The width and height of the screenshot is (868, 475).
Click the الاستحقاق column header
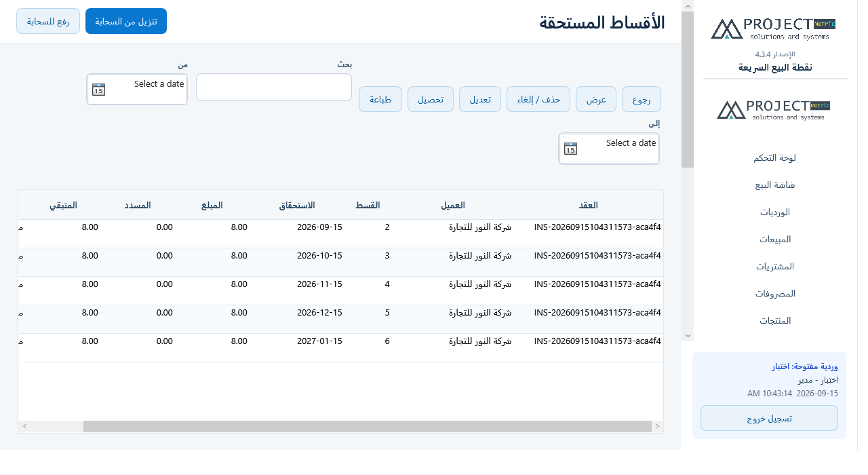click(x=298, y=205)
